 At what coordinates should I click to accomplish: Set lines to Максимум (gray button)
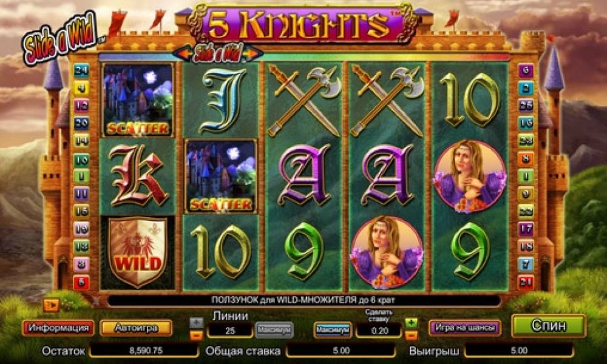274,330
